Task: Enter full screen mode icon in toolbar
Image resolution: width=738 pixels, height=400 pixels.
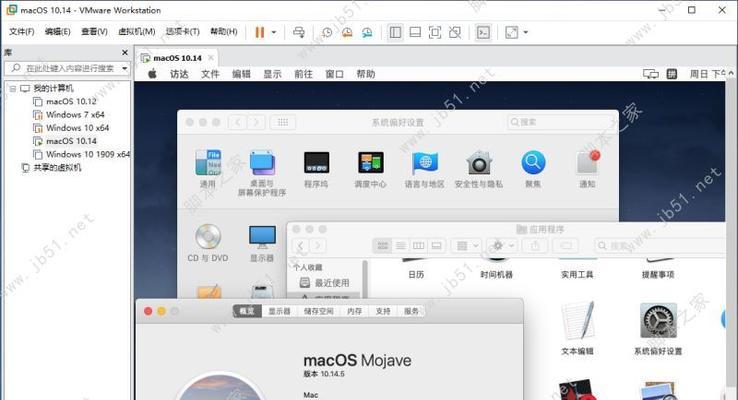Action: point(435,32)
